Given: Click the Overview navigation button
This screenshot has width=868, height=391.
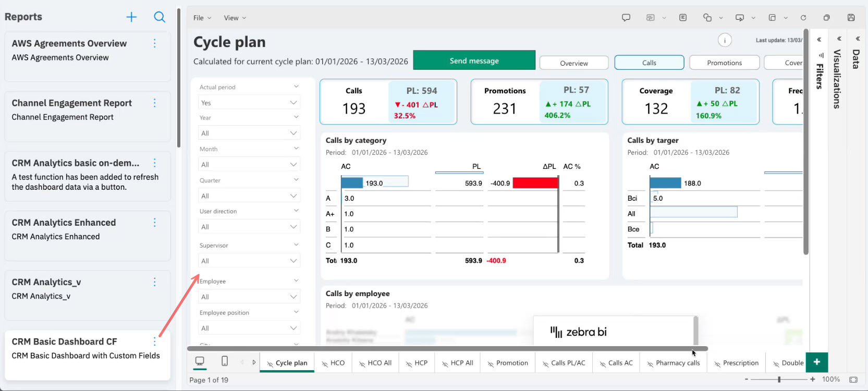Looking at the screenshot, I should click(x=573, y=63).
